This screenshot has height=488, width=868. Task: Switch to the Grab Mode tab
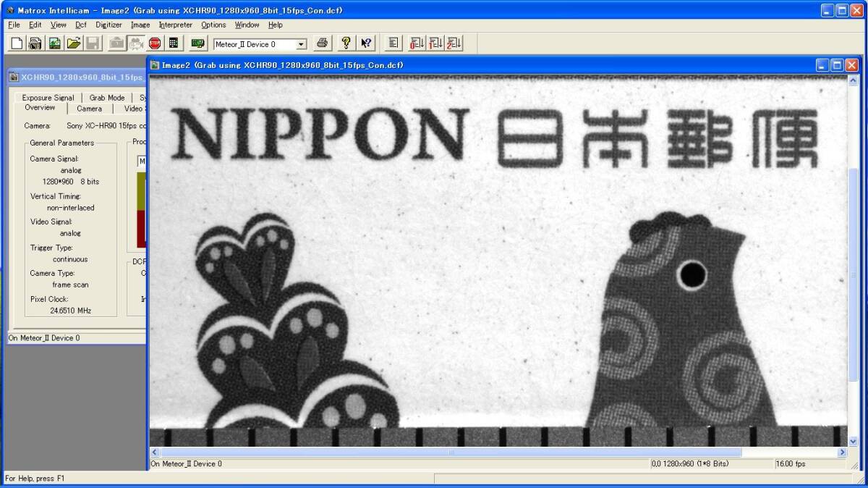(107, 98)
